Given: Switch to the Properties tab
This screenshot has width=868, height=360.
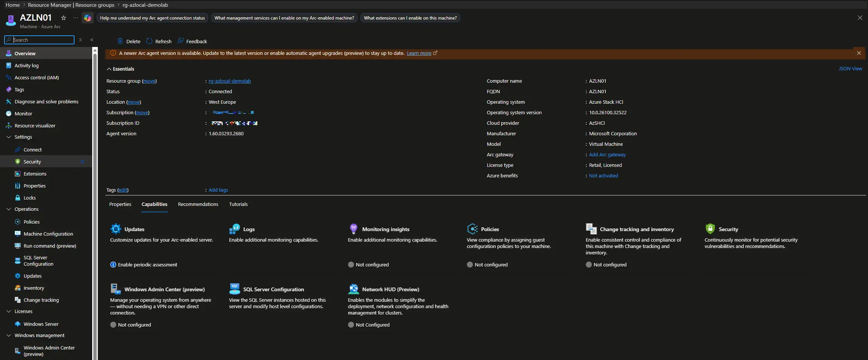Looking at the screenshot, I should tap(120, 204).
